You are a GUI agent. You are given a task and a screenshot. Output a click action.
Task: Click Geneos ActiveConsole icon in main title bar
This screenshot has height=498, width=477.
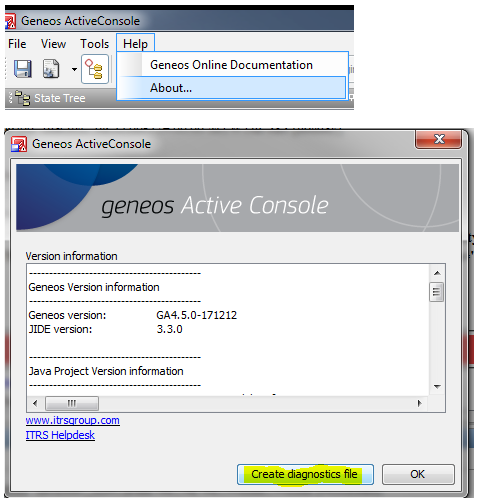[x=10, y=21]
